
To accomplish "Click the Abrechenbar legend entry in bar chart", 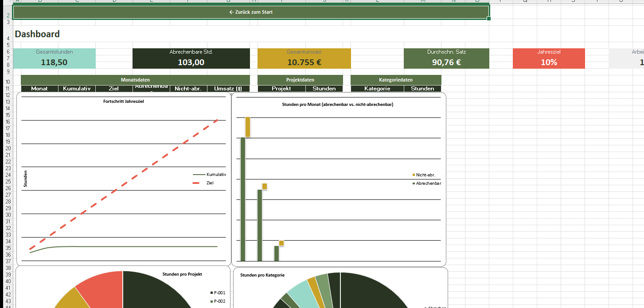I will 428,183.
